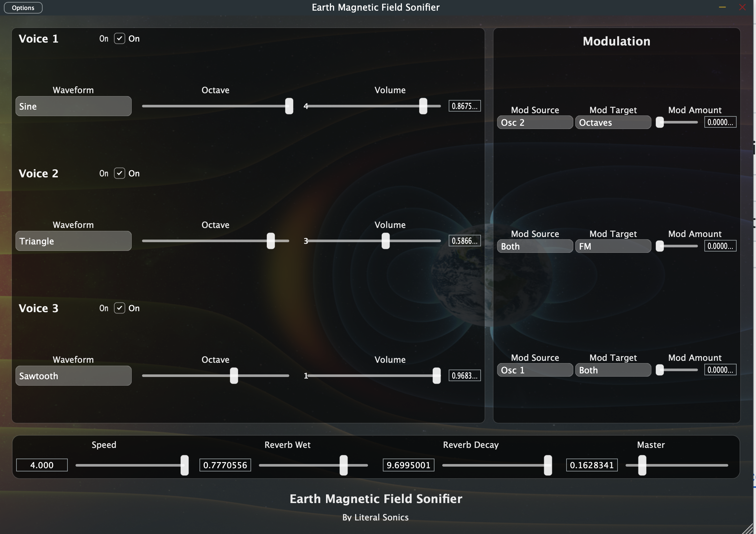Minimize the Sonifier window

[722, 7]
